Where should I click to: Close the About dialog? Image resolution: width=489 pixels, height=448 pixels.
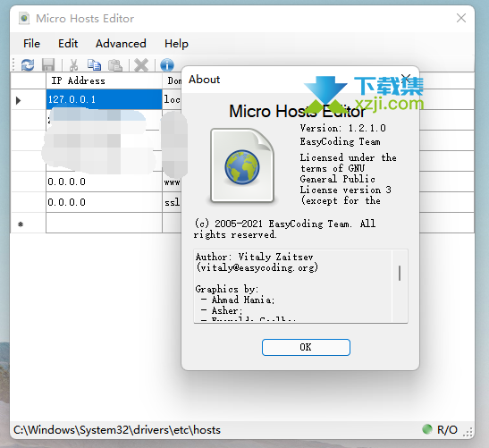(406, 79)
